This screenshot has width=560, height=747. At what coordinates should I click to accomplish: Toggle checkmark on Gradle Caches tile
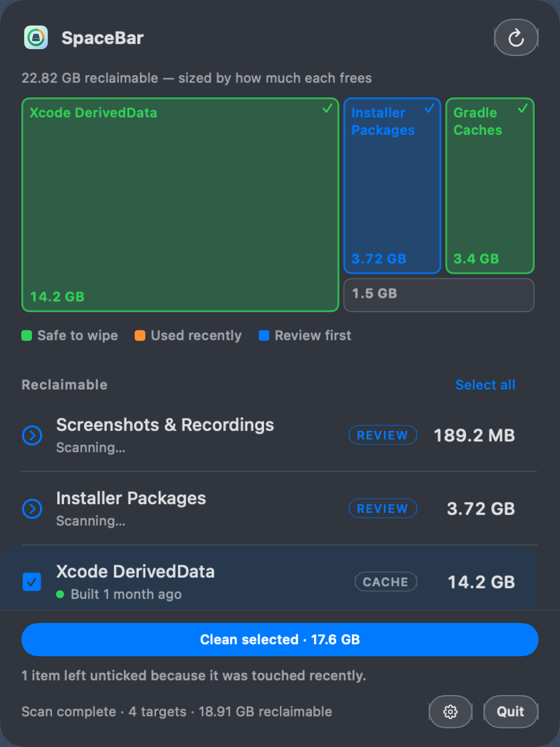(523, 108)
